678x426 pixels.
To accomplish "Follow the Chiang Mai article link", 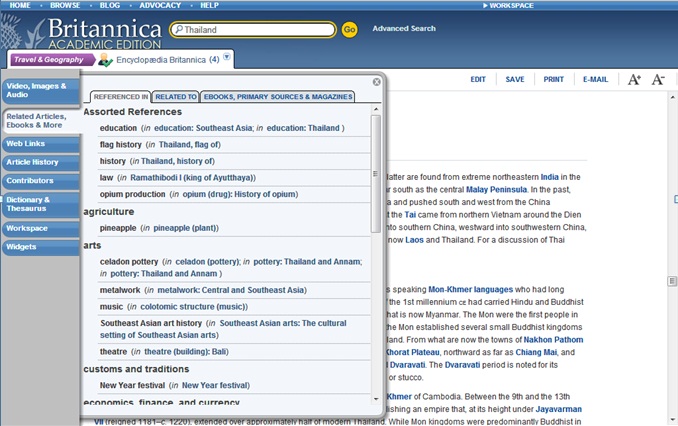I will pos(536,352).
